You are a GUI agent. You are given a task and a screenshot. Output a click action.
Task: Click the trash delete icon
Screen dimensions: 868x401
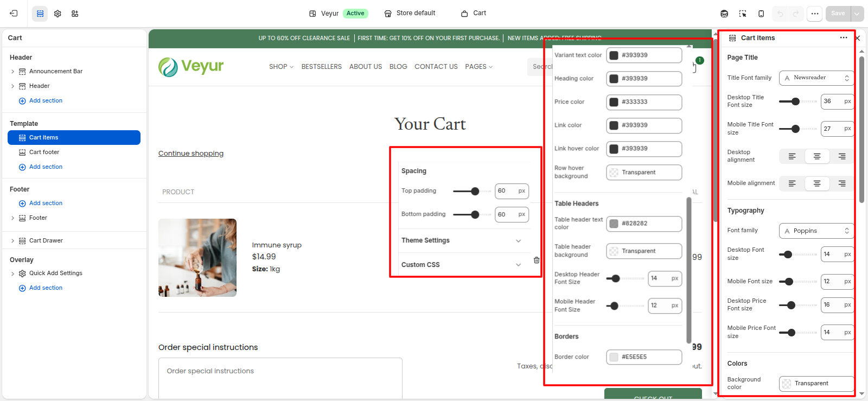pyautogui.click(x=537, y=260)
